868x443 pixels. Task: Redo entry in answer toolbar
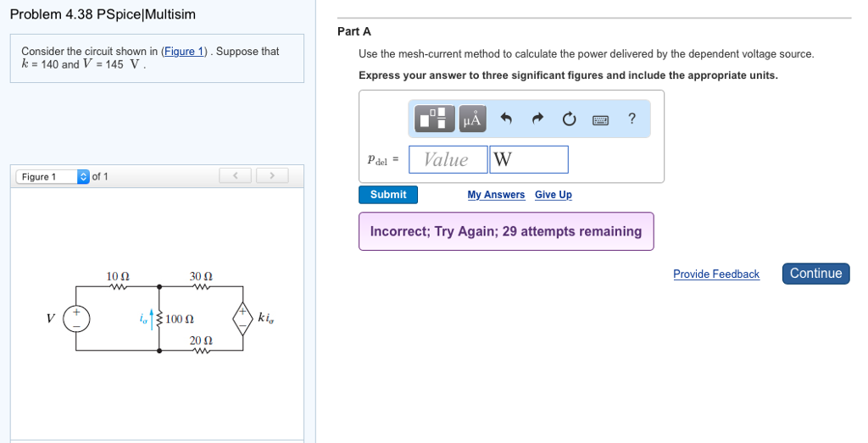click(x=537, y=119)
